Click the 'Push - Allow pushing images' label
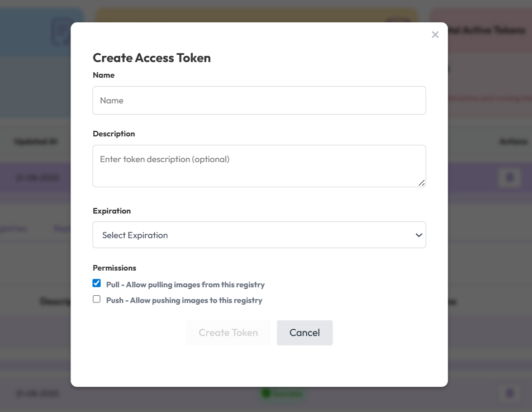The width and height of the screenshot is (532, 412). coord(184,300)
